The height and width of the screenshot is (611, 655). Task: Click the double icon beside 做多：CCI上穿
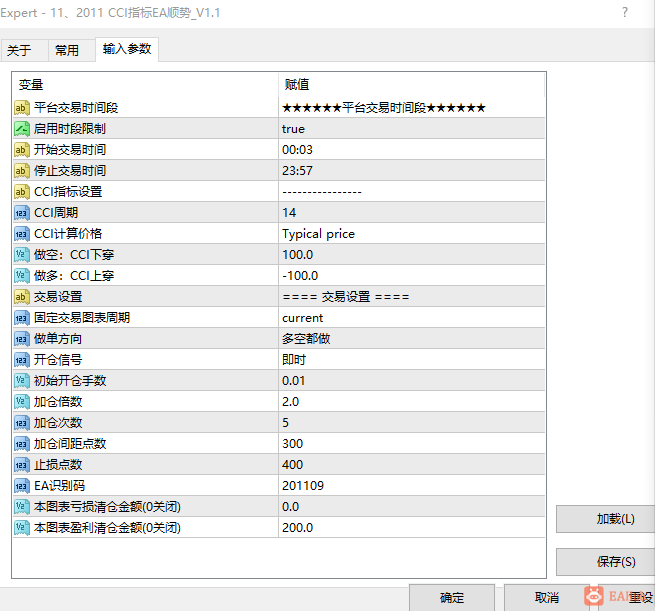point(21,276)
